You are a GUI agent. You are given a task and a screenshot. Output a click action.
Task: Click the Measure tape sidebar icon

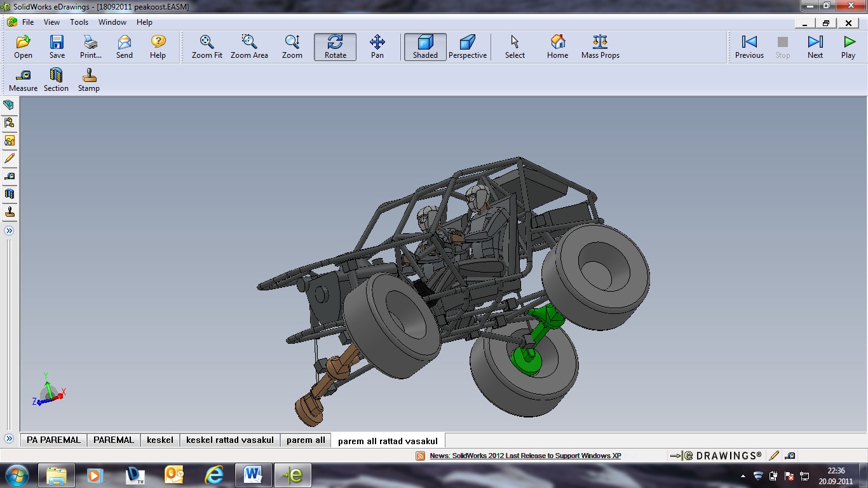[9, 176]
